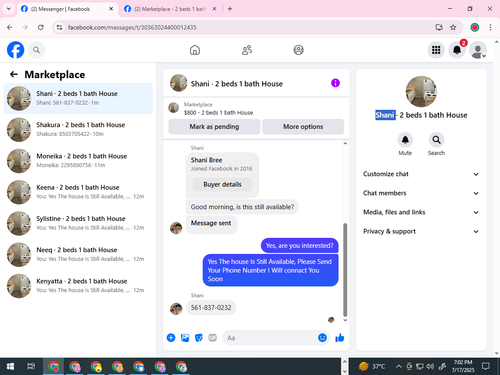Expand the Privacy & support section
The width and height of the screenshot is (500, 375).
(421, 231)
